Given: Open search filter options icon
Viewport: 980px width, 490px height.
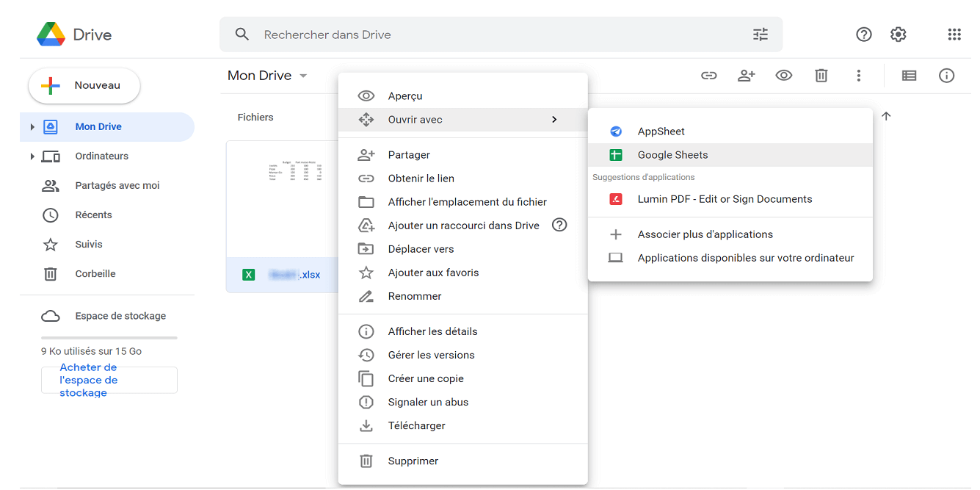Looking at the screenshot, I should pos(761,35).
